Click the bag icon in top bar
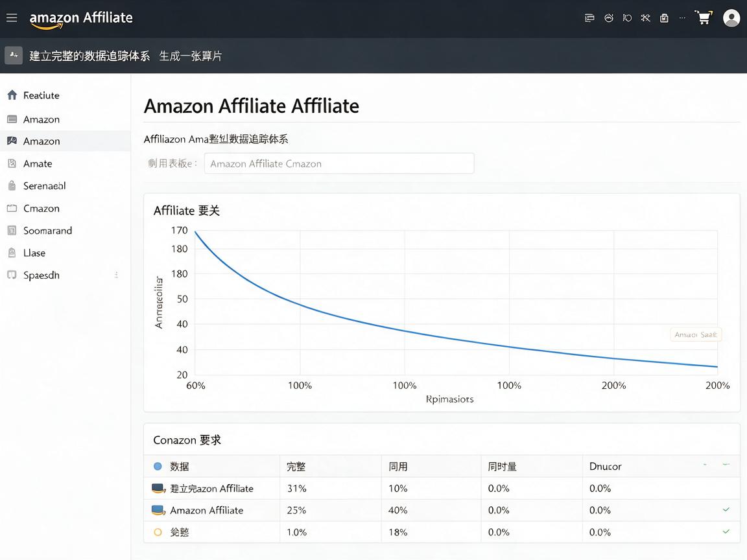 click(664, 18)
